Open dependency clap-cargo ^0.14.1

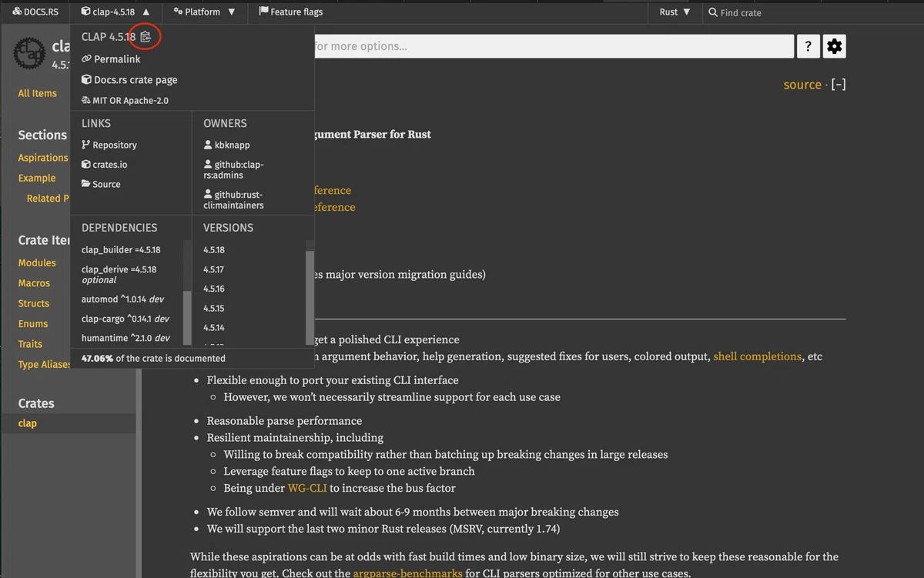[x=126, y=318]
